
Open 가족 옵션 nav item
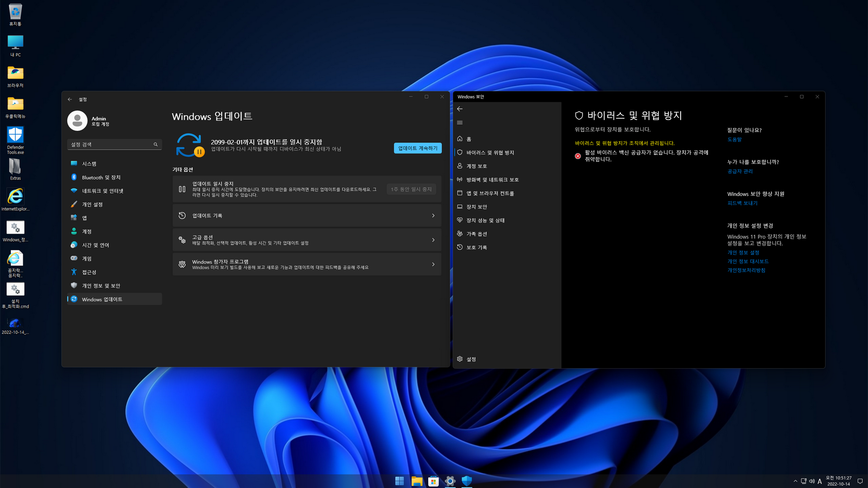click(x=507, y=234)
